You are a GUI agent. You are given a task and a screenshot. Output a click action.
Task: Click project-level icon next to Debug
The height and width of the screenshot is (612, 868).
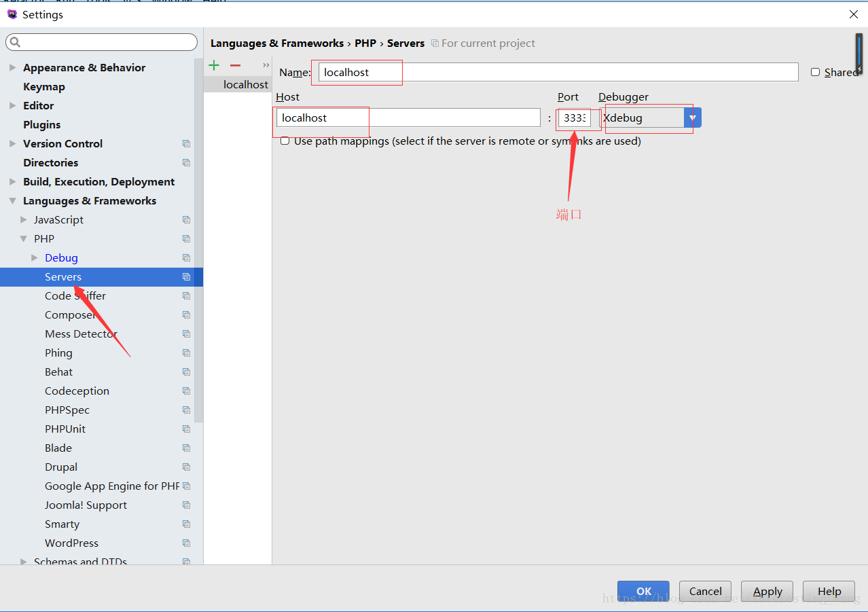point(186,258)
